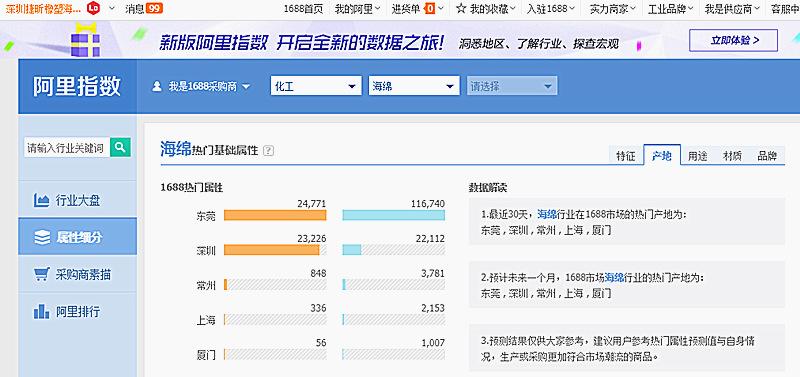This screenshot has width=800, height=377.
Task: Click the blue 常州 bar 3,781
Action: tap(344, 285)
